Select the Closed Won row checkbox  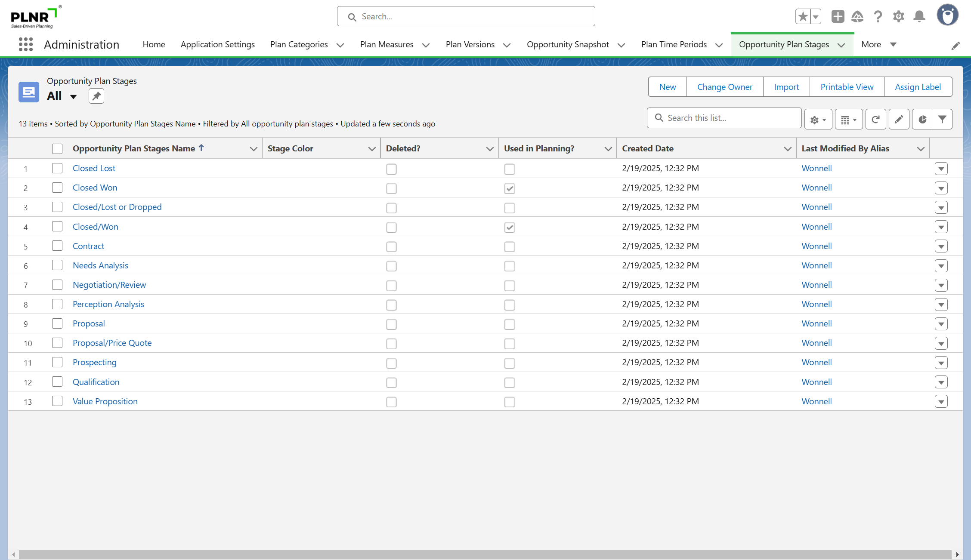(57, 188)
